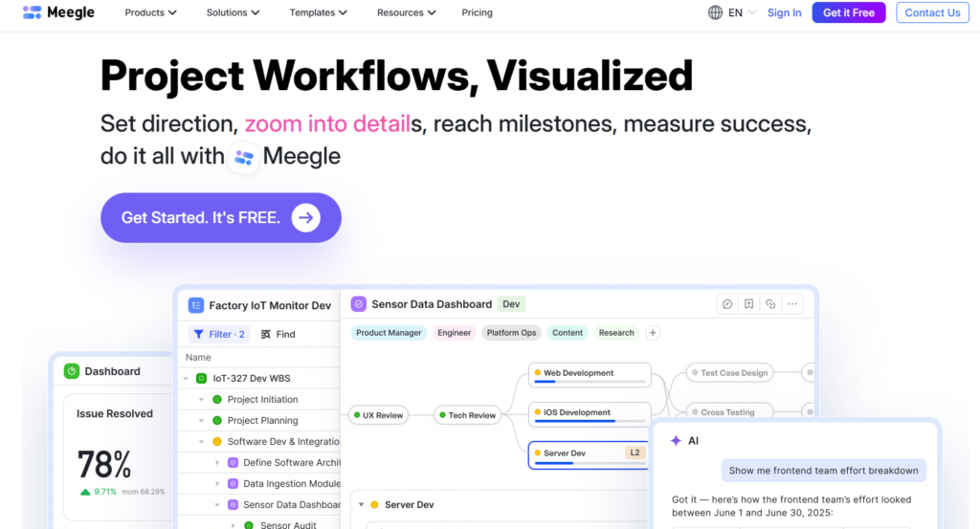Click the plus icon to add a role
This screenshot has height=529, width=980.
point(653,333)
